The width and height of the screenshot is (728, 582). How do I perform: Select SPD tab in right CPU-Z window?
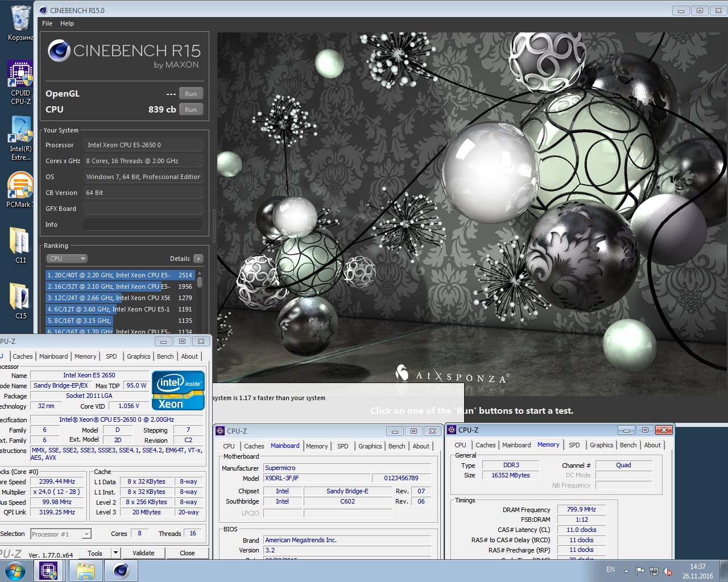[x=574, y=445]
